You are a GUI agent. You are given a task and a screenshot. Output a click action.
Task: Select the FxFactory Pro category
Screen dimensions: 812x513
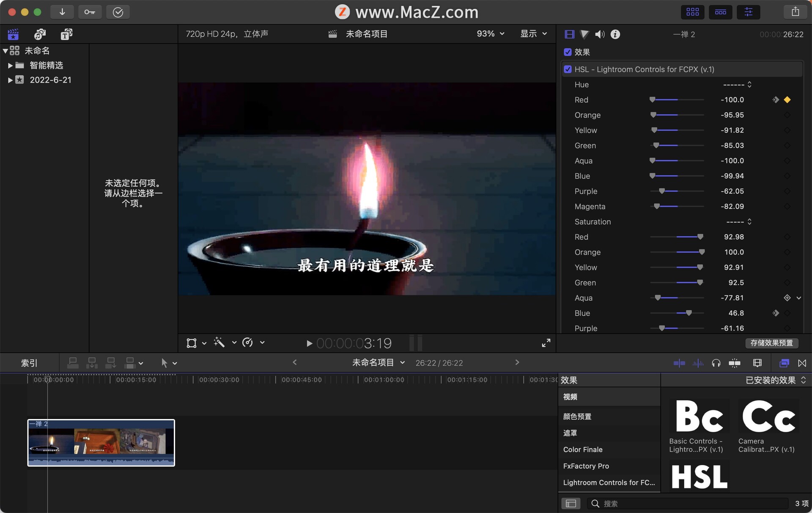pos(586,466)
